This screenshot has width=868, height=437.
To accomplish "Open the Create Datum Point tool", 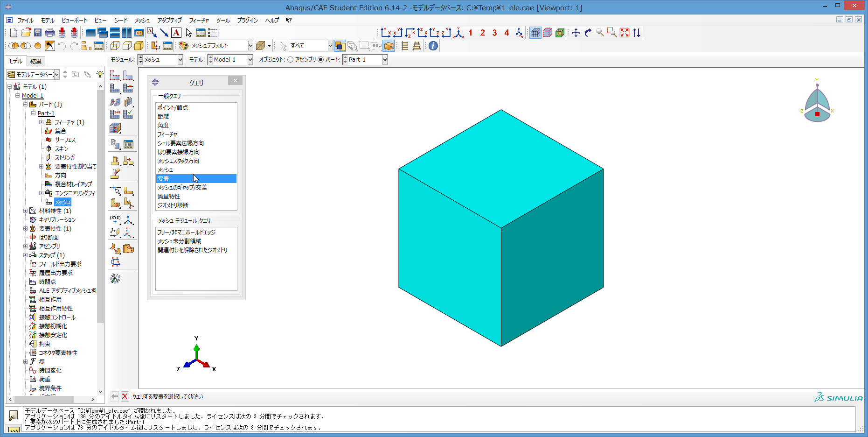I will click(x=115, y=219).
